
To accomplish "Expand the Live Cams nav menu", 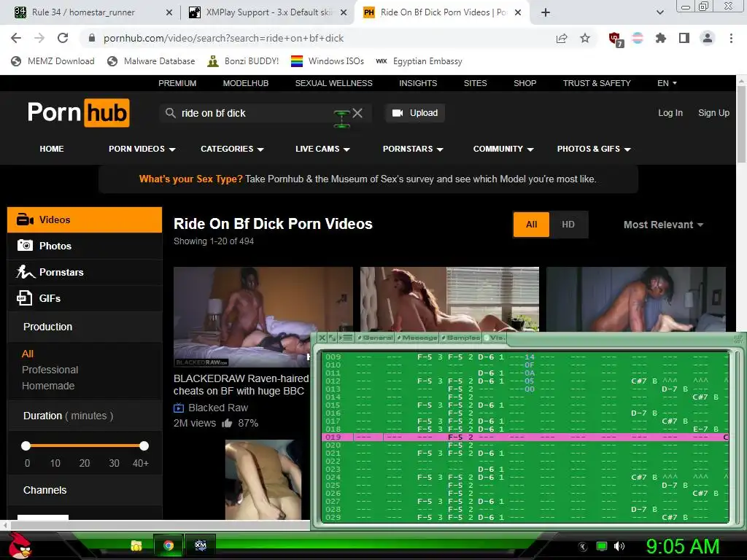I will click(x=322, y=149).
